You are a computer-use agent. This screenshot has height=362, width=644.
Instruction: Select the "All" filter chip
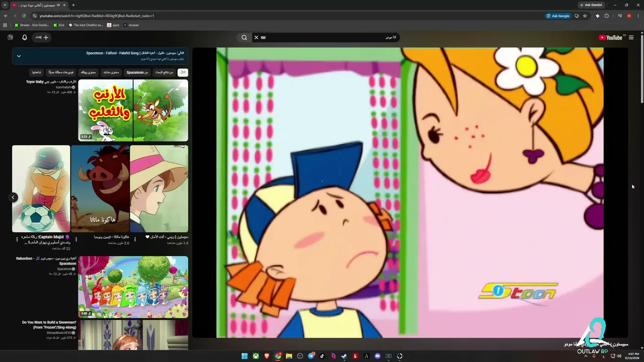click(x=183, y=72)
